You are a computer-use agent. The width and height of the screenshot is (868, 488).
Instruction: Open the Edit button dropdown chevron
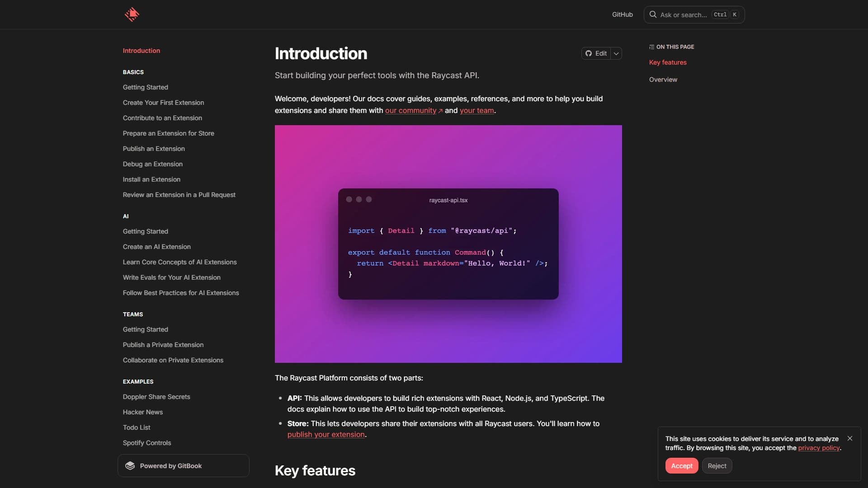click(616, 53)
